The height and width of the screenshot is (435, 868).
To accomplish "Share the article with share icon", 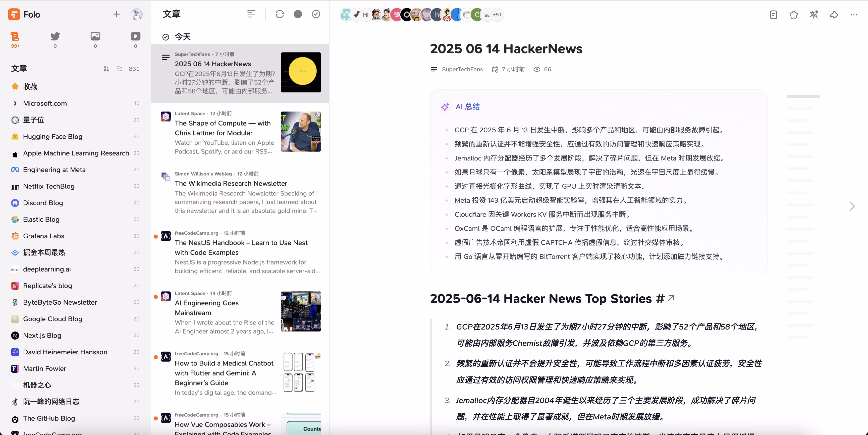I will click(834, 15).
